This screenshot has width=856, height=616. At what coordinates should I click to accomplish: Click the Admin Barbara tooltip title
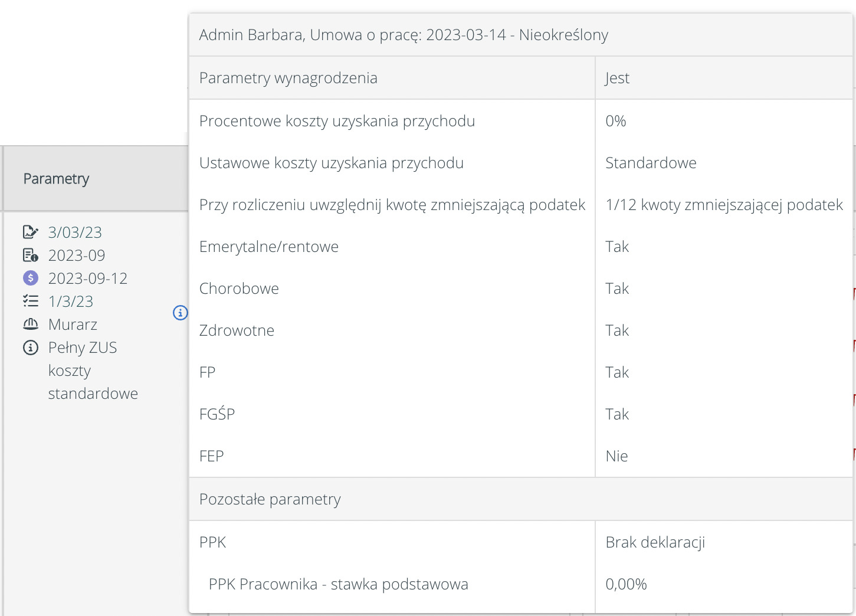coord(404,35)
